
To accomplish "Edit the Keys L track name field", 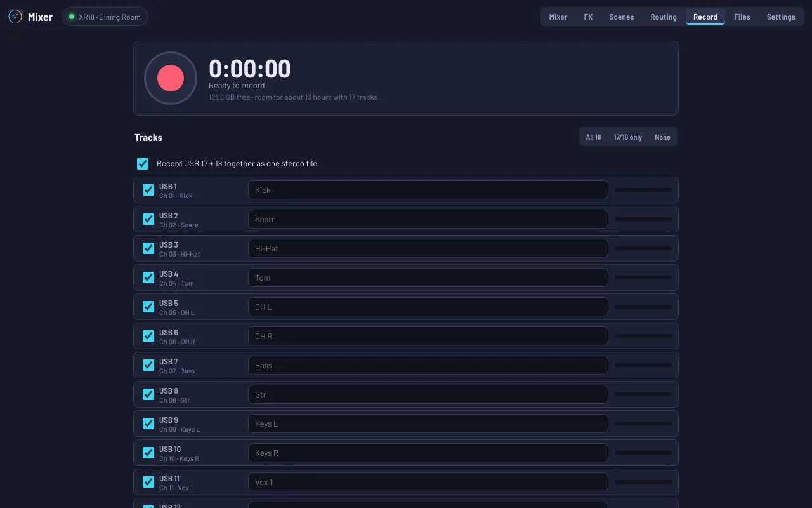I will (428, 424).
